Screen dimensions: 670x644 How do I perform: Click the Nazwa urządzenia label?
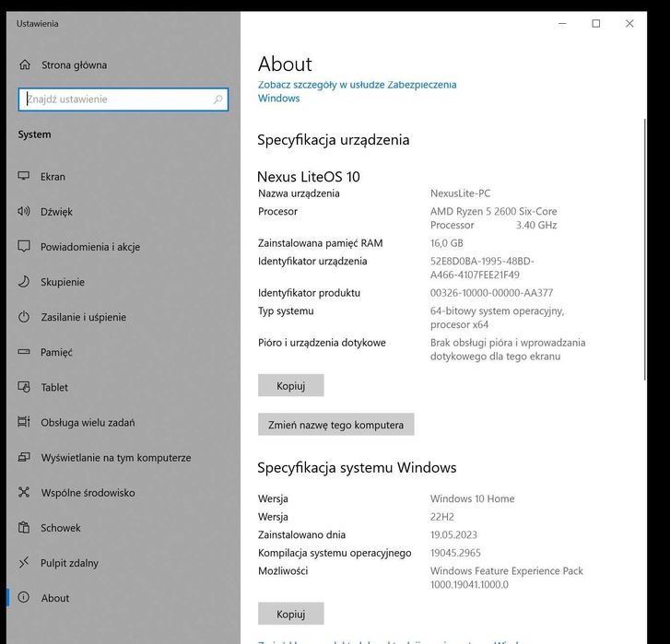[299, 193]
